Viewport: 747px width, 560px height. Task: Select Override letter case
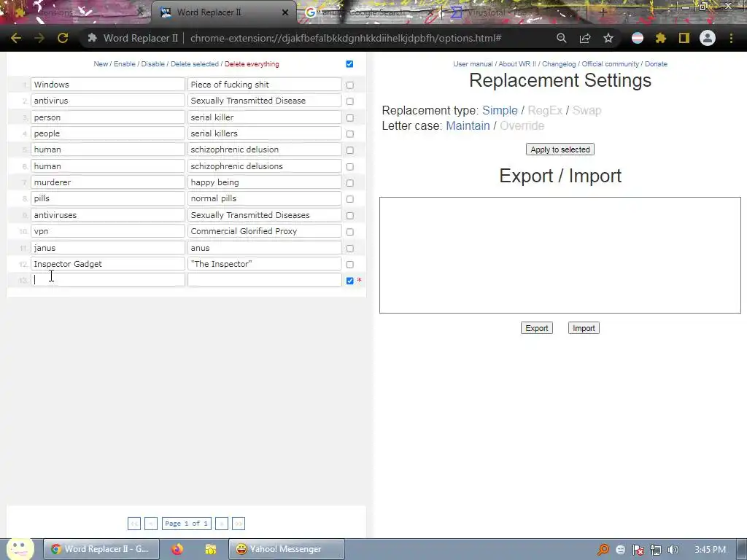[522, 125]
